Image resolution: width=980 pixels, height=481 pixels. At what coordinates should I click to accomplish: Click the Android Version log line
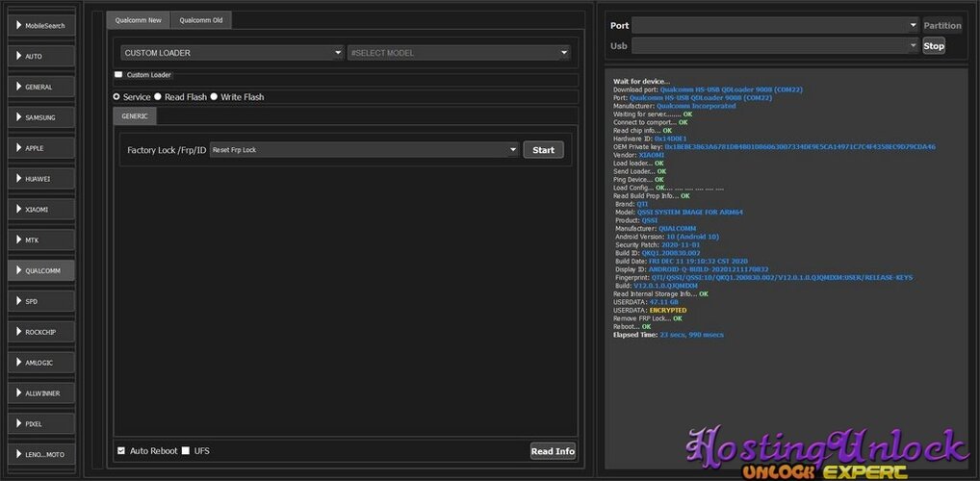pyautogui.click(x=667, y=237)
